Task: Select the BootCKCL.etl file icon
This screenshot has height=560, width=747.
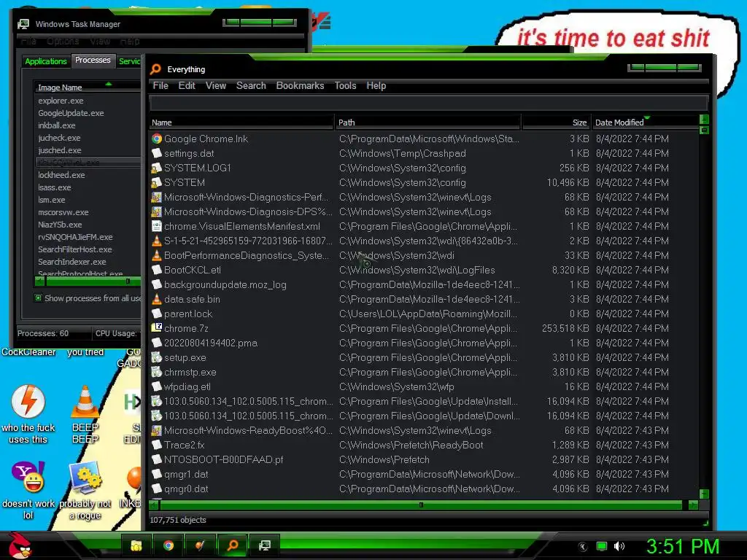Action: 157,270
